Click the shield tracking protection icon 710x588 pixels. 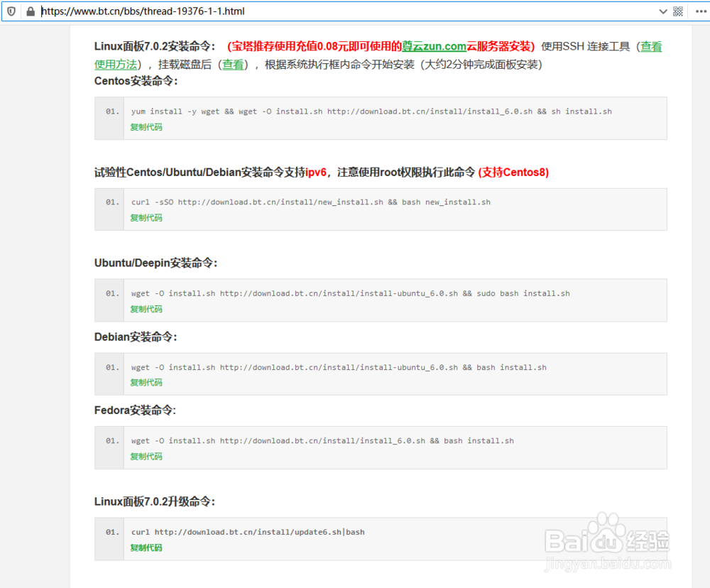(11, 11)
